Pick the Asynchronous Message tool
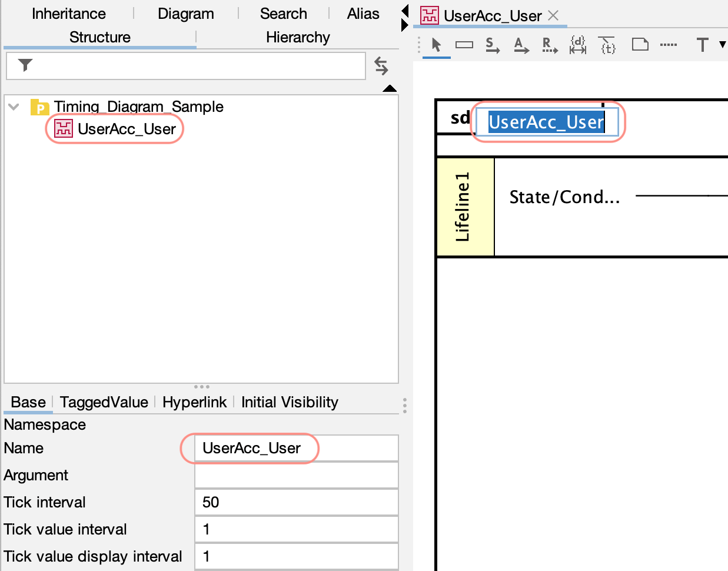 [x=521, y=45]
